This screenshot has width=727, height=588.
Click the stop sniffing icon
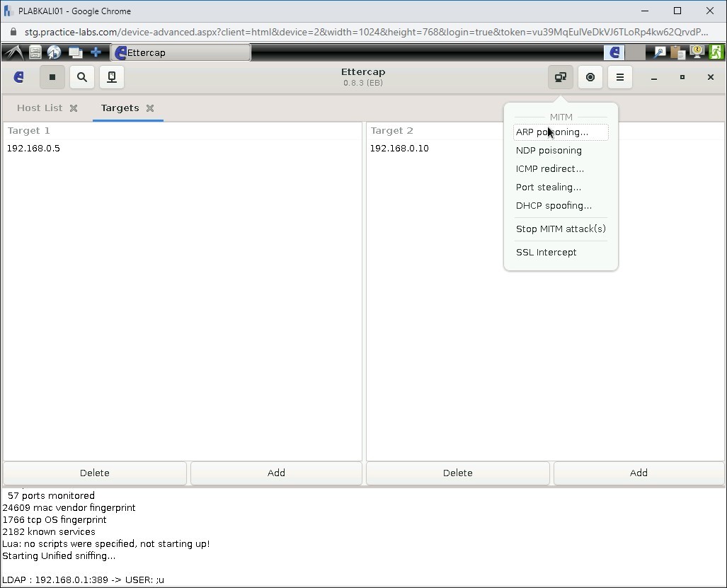(52, 77)
